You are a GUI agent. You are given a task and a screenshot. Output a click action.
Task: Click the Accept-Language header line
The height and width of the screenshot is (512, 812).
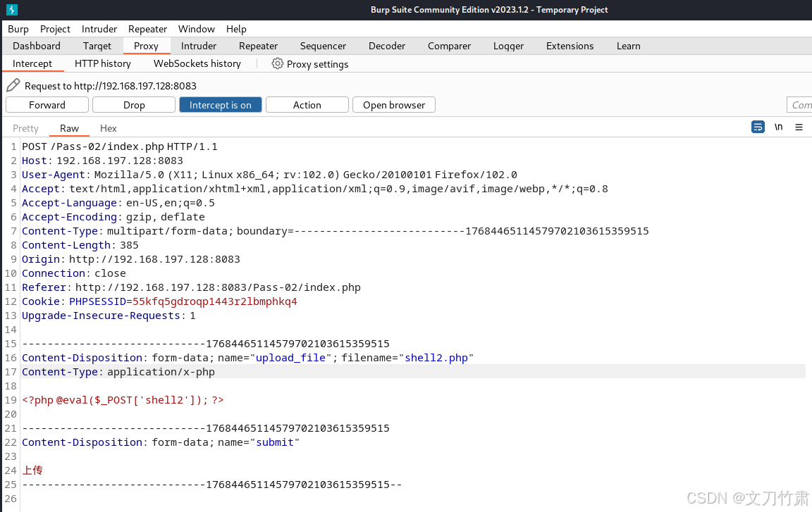coord(118,203)
